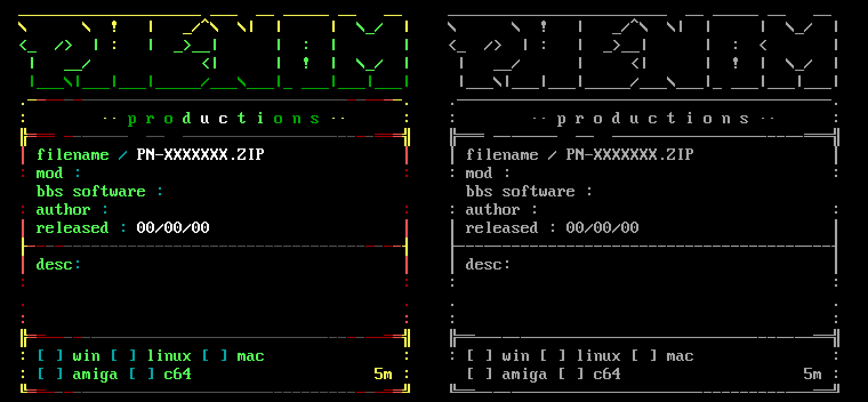Select the c64 checkbox in the gray panel
The height and width of the screenshot is (402, 868).
[x=570, y=375]
